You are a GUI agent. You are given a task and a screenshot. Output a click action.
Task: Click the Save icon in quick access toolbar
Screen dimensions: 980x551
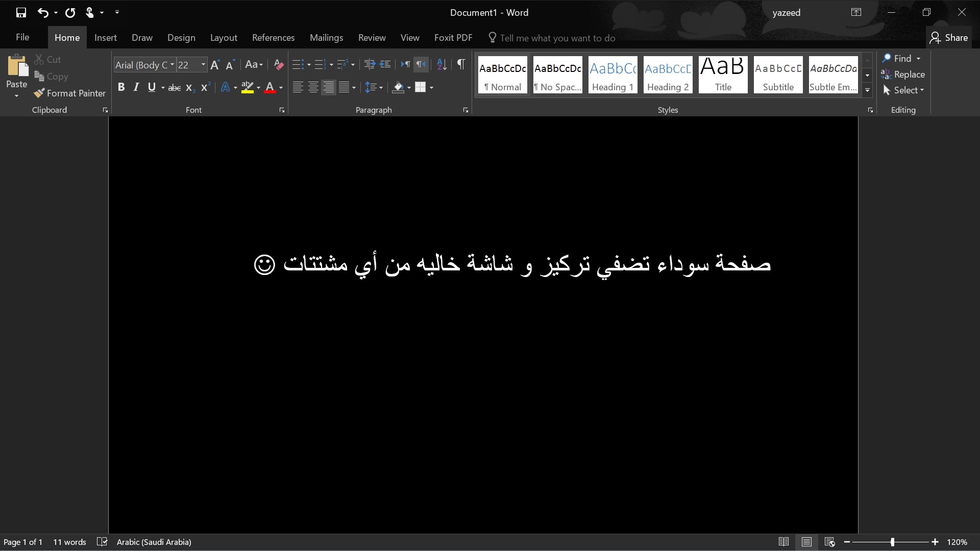(21, 13)
